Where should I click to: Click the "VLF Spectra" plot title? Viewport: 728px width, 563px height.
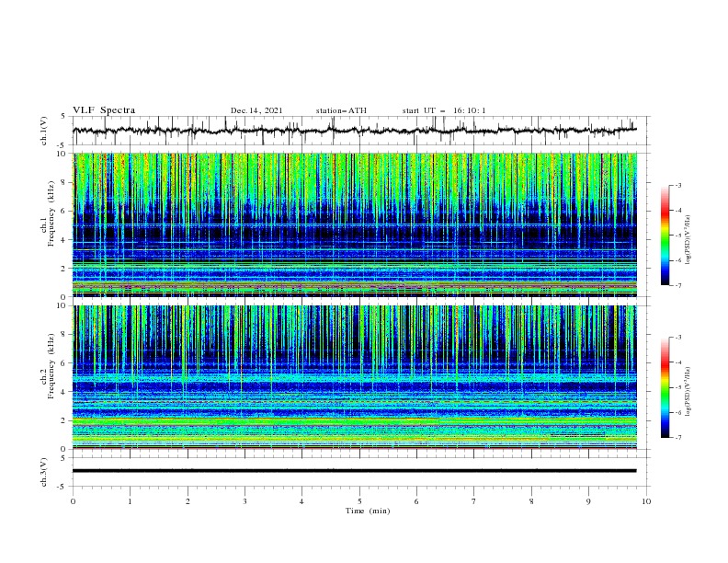coord(104,110)
